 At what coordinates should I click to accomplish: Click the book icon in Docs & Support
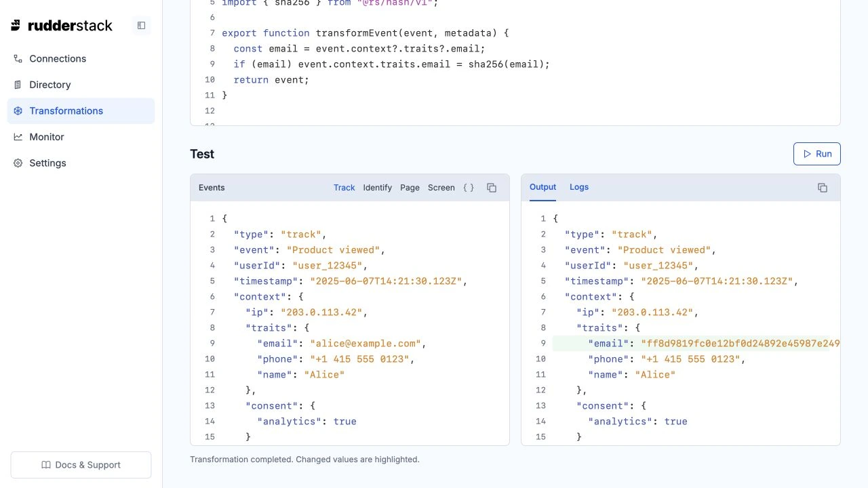tap(46, 465)
